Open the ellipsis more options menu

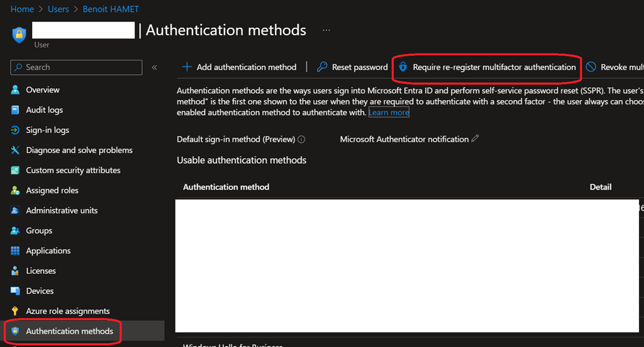[326, 30]
